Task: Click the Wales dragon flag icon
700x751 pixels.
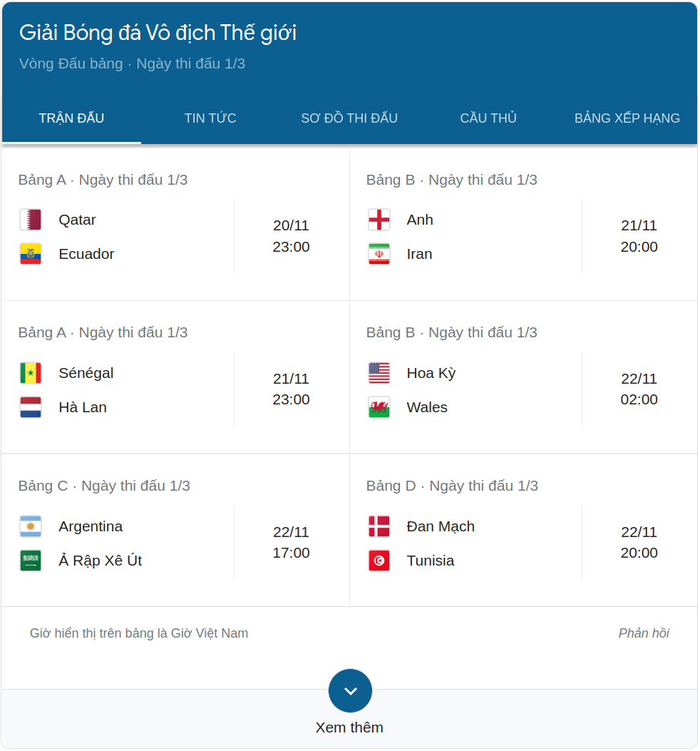Action: click(x=379, y=407)
